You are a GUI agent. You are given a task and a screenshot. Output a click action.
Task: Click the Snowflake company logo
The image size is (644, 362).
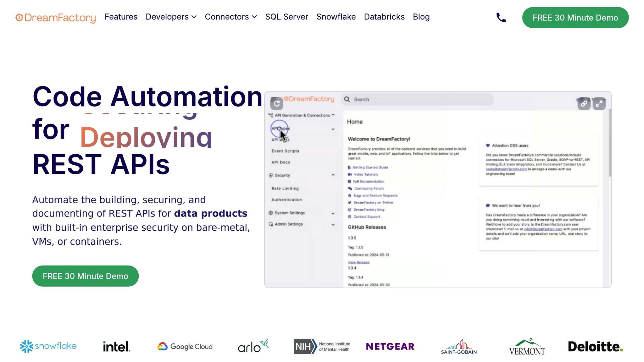tap(48, 346)
